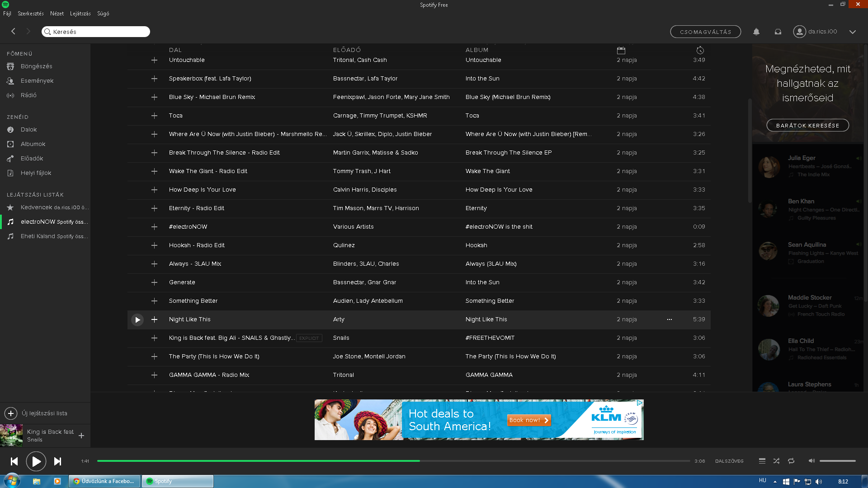
Task: Open more options for Night Like This
Action: point(670,319)
